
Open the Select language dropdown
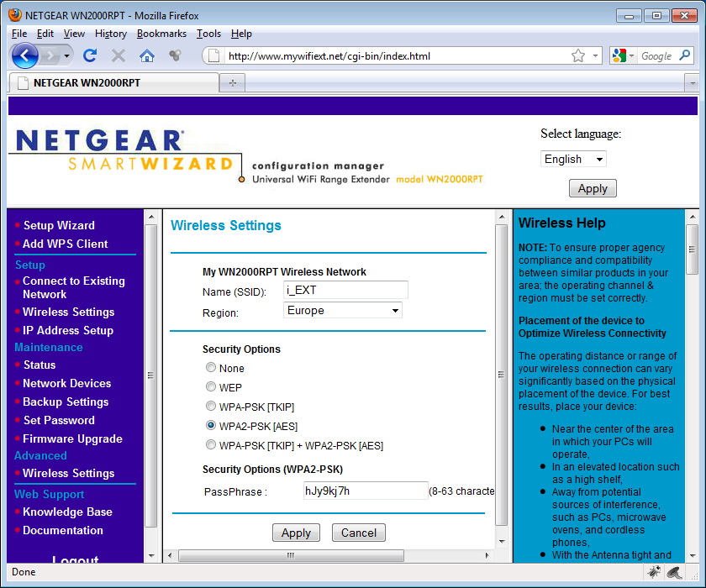[x=573, y=159]
